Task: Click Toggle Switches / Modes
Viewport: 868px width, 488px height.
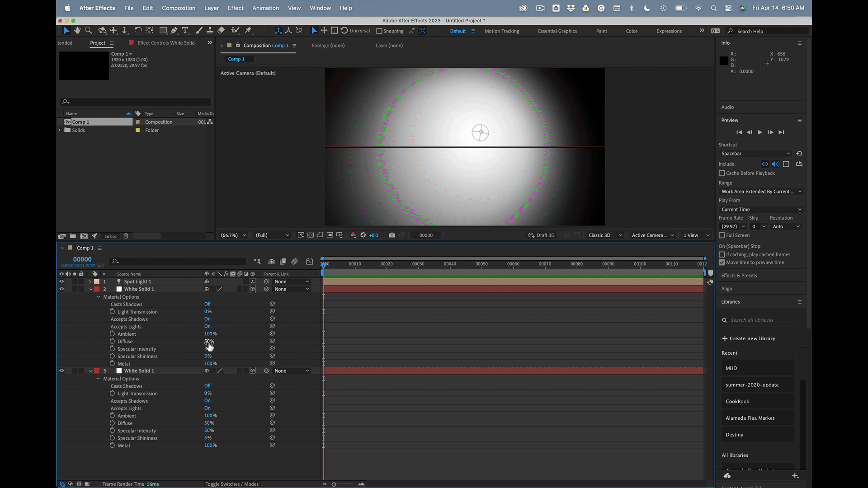Action: [232, 484]
